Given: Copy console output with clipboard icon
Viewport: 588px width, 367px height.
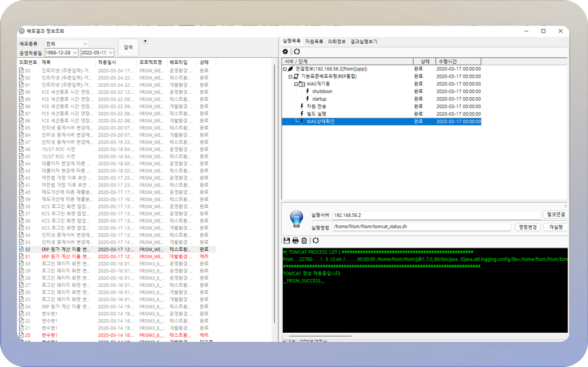Looking at the screenshot, I should (x=304, y=240).
